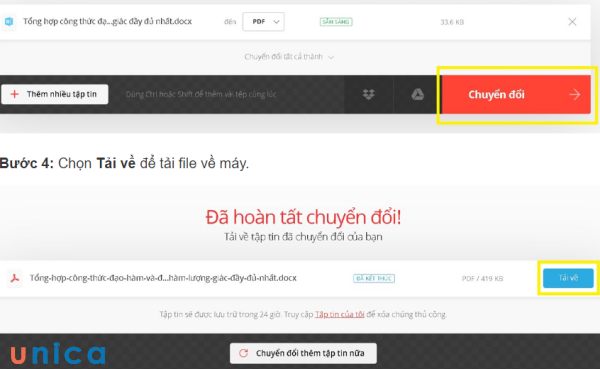
Task: Click the 33.6 KB file size text
Action: pyautogui.click(x=452, y=22)
